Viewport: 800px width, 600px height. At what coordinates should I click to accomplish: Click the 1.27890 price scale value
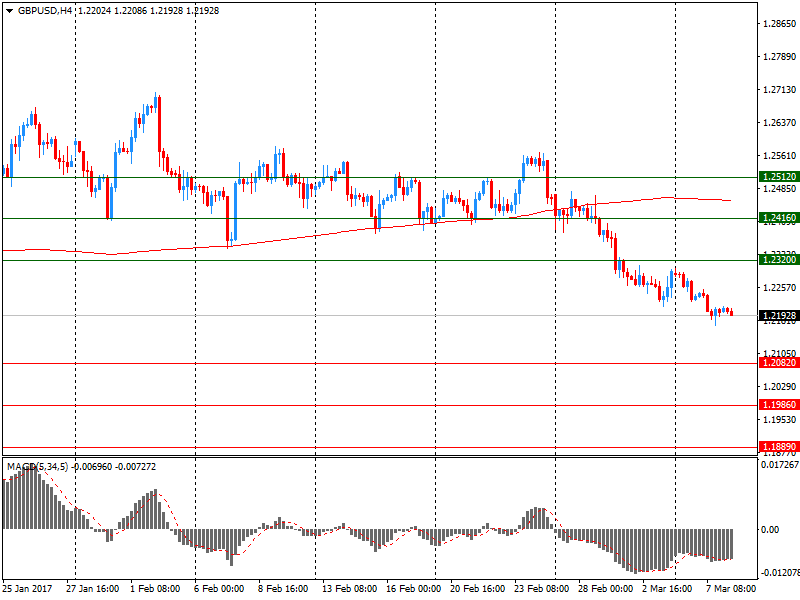[x=779, y=57]
